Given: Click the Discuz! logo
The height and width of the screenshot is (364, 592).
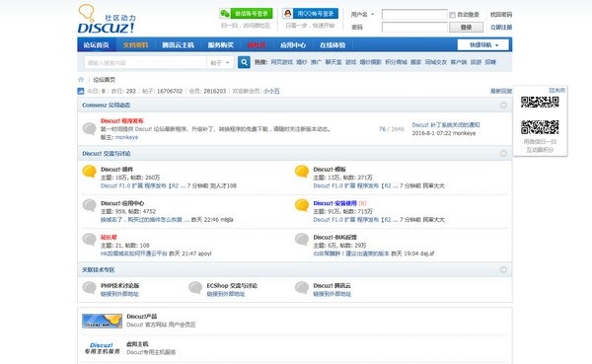Looking at the screenshot, I should [107, 19].
